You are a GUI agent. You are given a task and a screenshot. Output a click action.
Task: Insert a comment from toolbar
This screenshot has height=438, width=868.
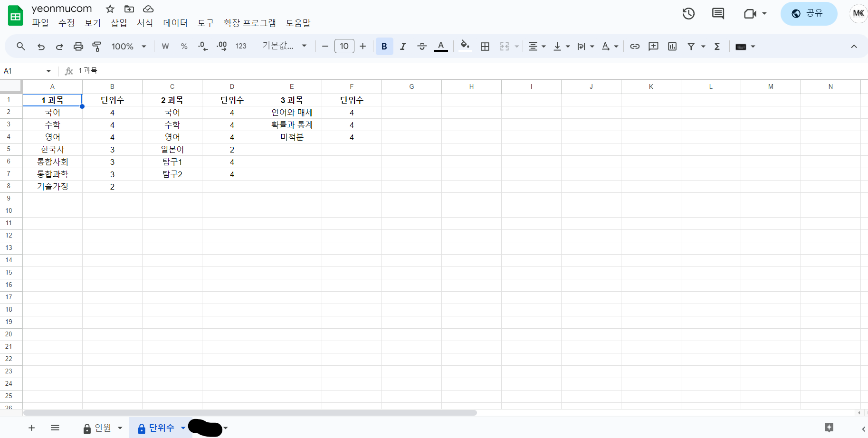tap(654, 46)
